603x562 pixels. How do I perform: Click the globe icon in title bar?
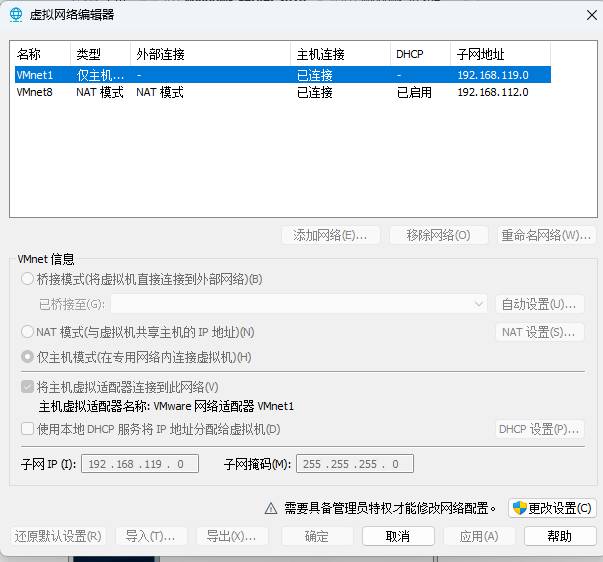[15, 15]
